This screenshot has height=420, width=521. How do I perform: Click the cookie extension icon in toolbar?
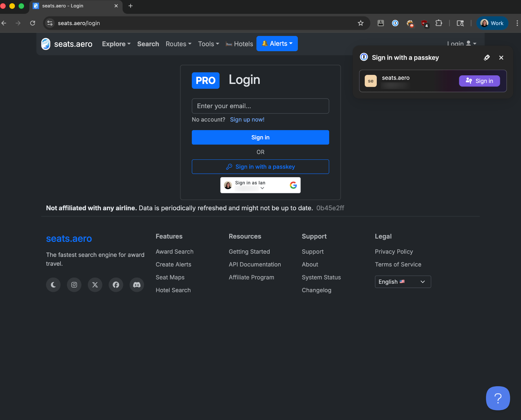pos(410,23)
